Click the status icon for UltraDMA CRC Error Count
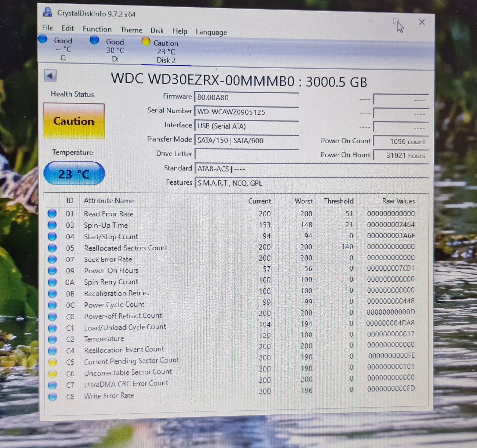Viewport: 477px width, 448px height. pyautogui.click(x=52, y=385)
